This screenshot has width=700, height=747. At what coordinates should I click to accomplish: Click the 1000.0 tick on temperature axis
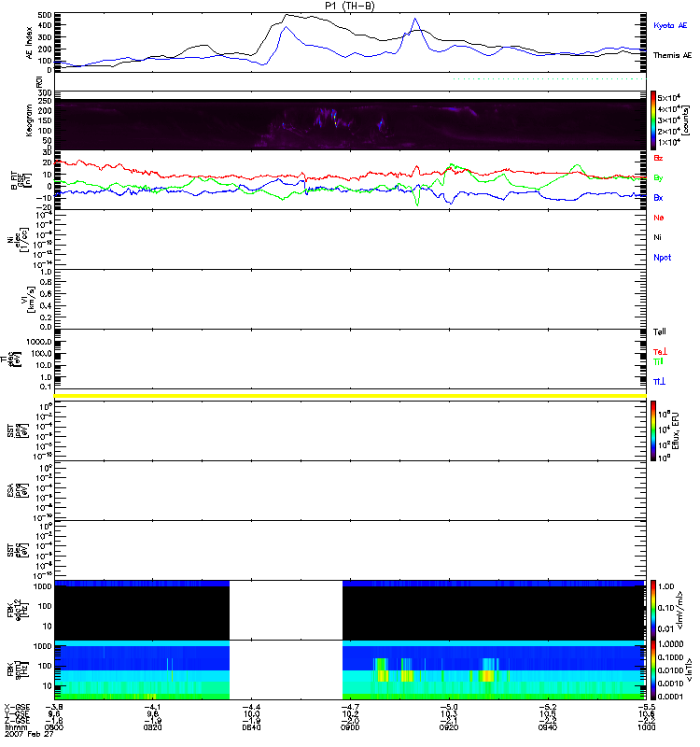click(x=38, y=342)
